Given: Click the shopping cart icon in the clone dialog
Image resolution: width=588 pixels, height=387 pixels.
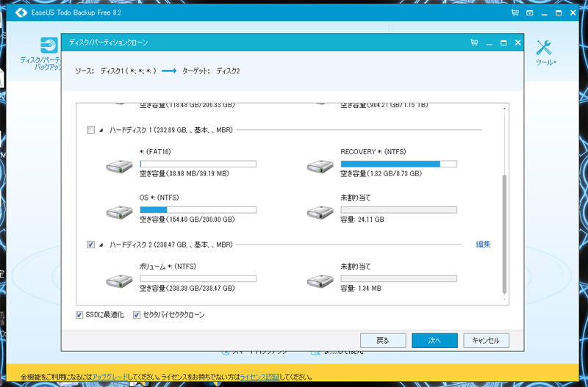Looking at the screenshot, I should tap(474, 43).
